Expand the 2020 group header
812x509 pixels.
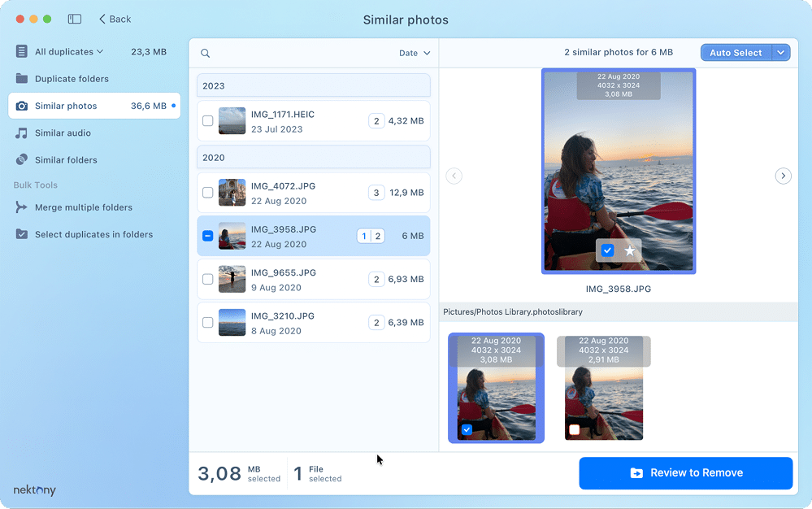coord(313,157)
